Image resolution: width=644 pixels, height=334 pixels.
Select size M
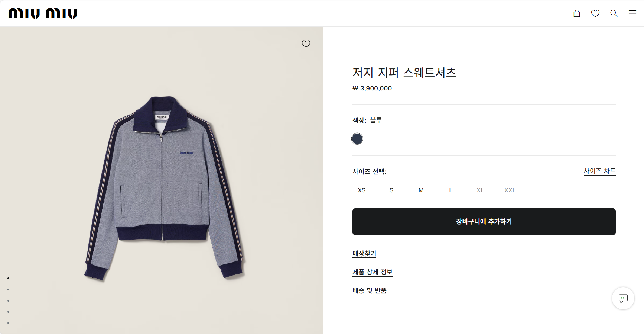point(421,190)
